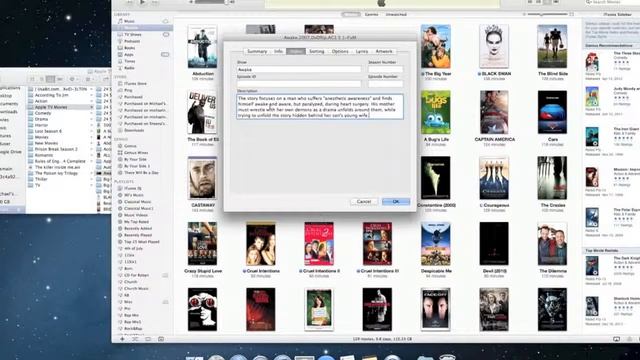Switch to the Options tab
This screenshot has width=640, height=360.
click(340, 51)
